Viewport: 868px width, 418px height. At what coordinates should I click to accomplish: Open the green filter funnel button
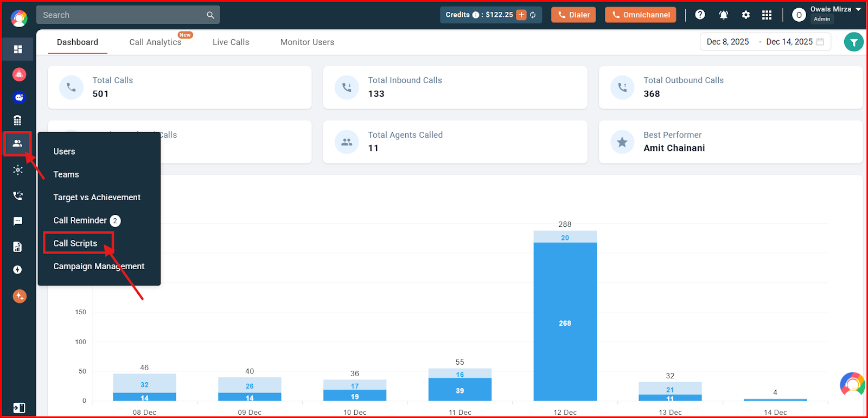coord(854,42)
